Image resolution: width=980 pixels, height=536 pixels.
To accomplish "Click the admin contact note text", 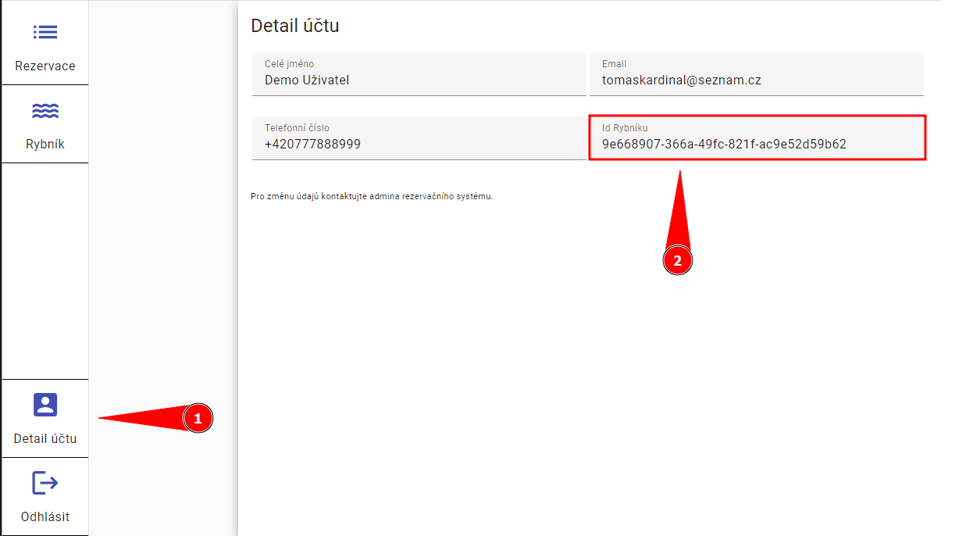I will [372, 196].
